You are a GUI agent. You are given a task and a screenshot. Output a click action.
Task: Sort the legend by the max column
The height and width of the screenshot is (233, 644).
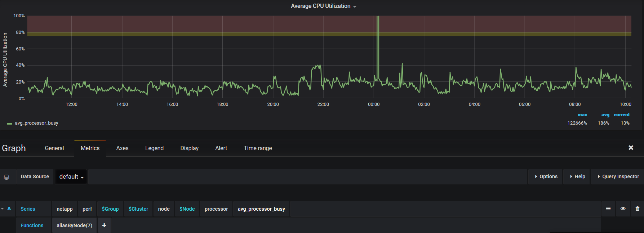[x=582, y=115]
